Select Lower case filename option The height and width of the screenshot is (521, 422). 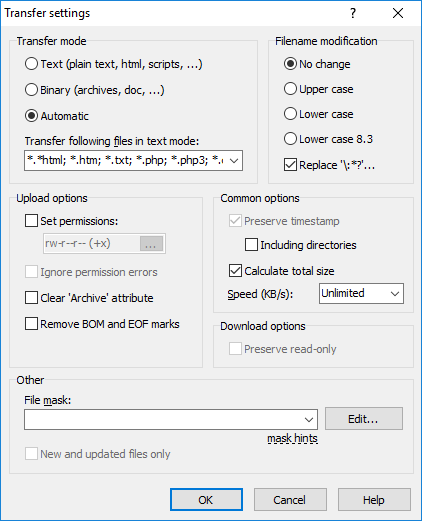[x=290, y=114]
